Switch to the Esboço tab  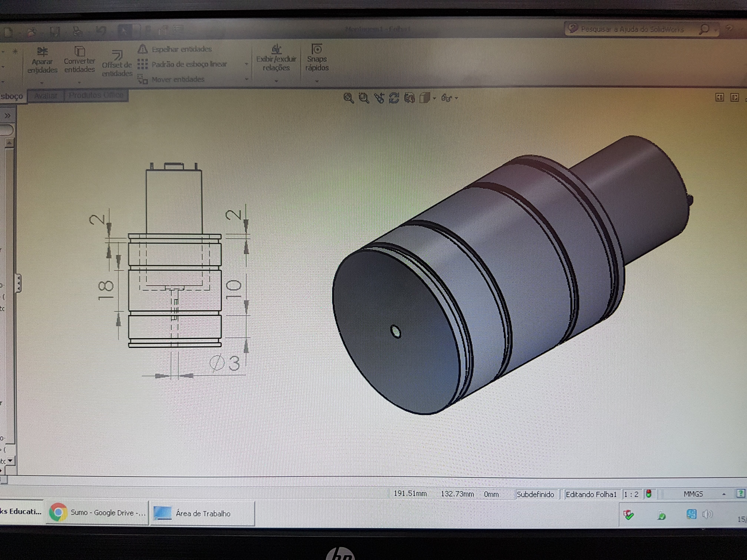(x=12, y=96)
